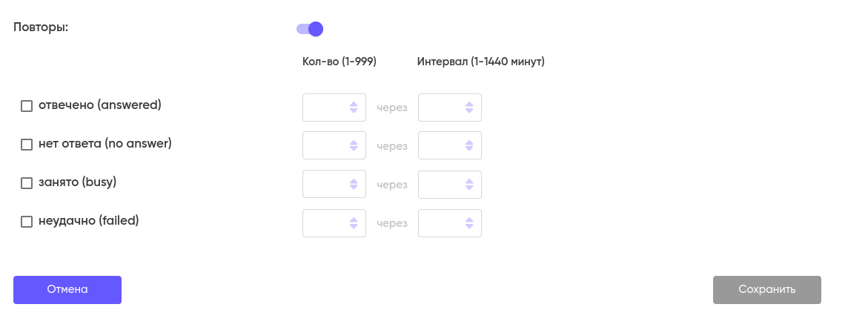Focus the count field for занято row
The width and height of the screenshot is (868, 330).
click(x=325, y=185)
